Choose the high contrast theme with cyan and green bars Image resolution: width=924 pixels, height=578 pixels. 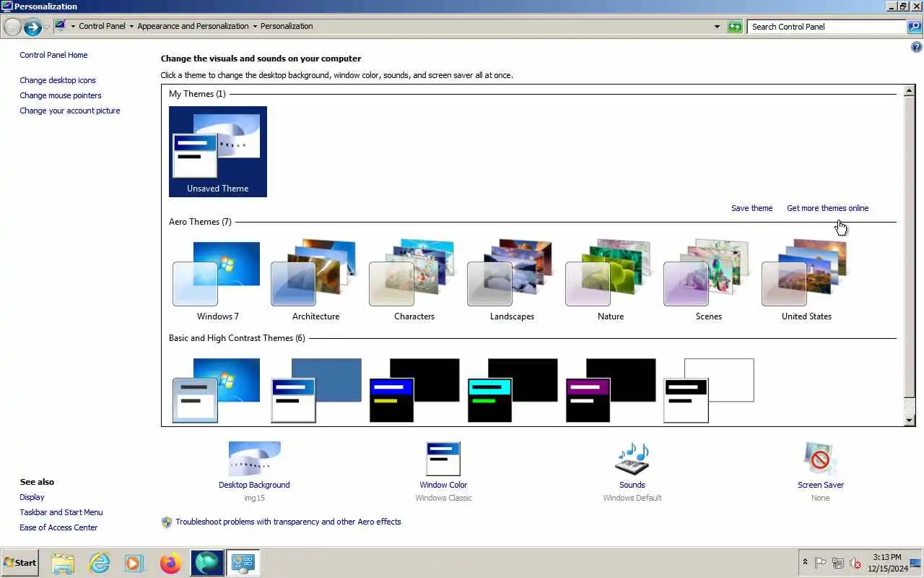click(512, 390)
